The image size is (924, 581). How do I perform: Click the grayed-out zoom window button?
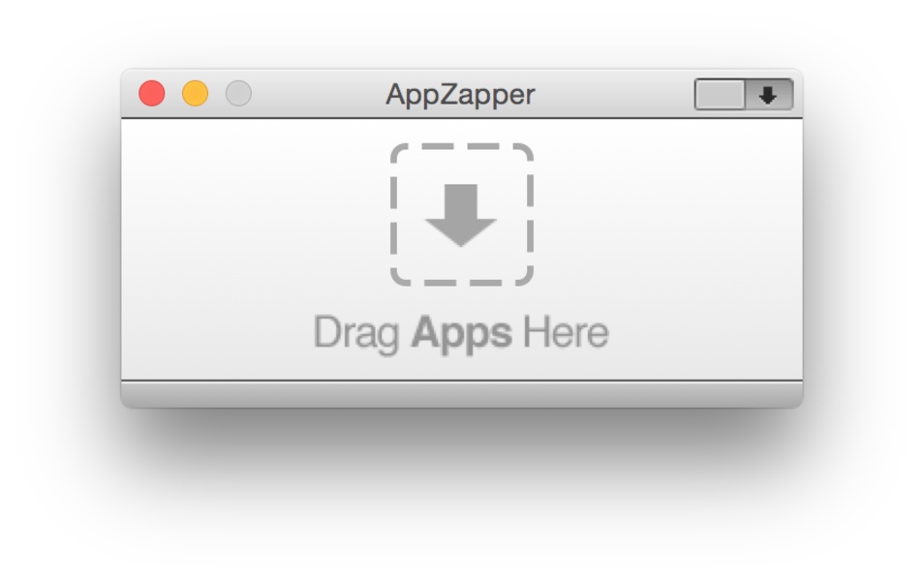(238, 94)
